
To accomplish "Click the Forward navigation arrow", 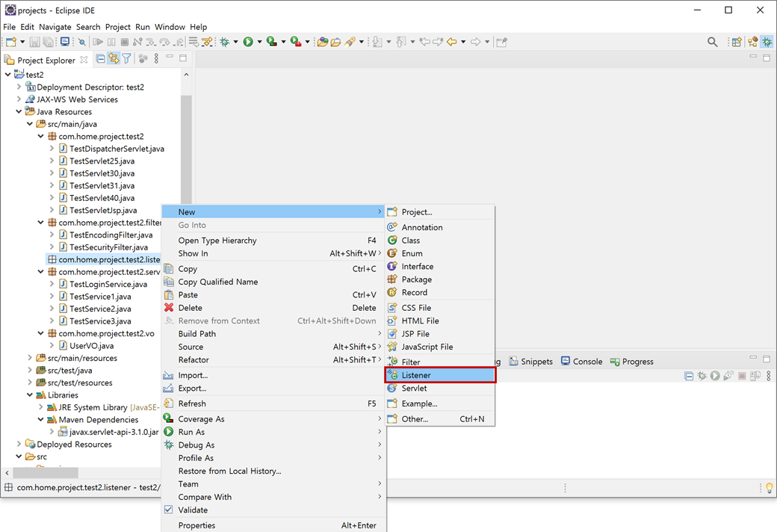I will [x=475, y=42].
